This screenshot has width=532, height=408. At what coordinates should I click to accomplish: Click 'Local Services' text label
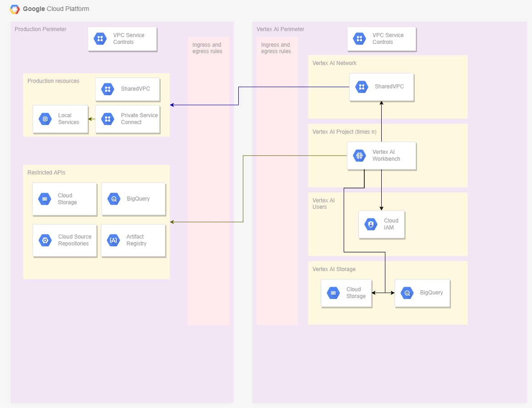point(69,119)
